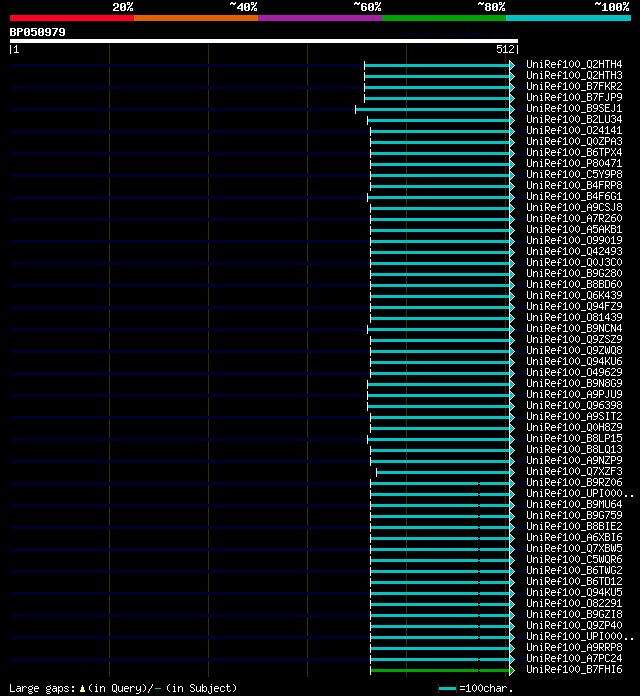640x696 pixels.
Task: Open the UniRef100_B7FJP9 hit label
Action: coord(574,97)
